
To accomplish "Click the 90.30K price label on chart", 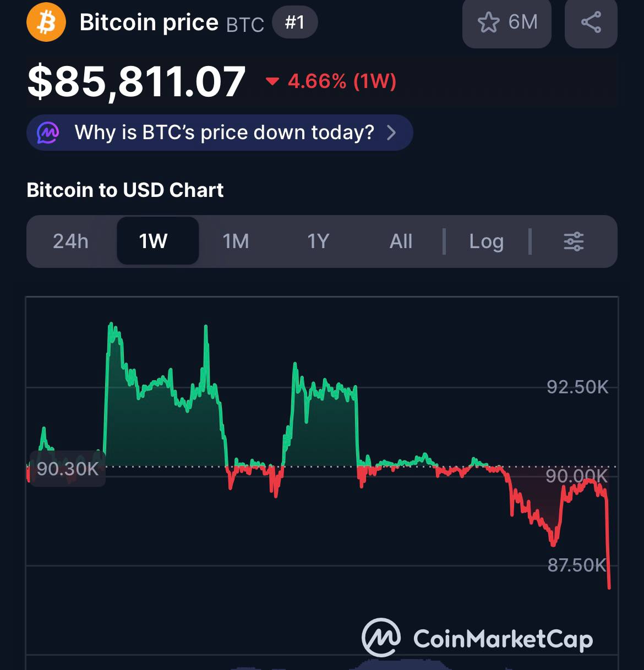I will [x=67, y=469].
